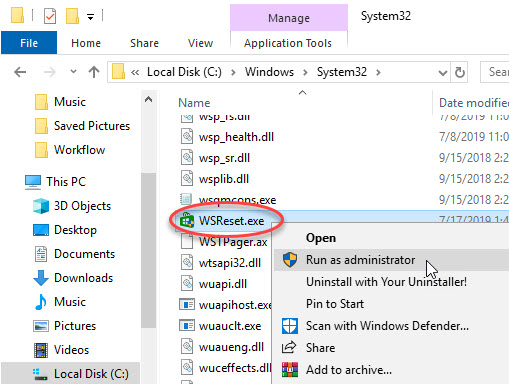Screen dimensions: 509x384
Task: Click New folder quick access icon
Action: 72,16
